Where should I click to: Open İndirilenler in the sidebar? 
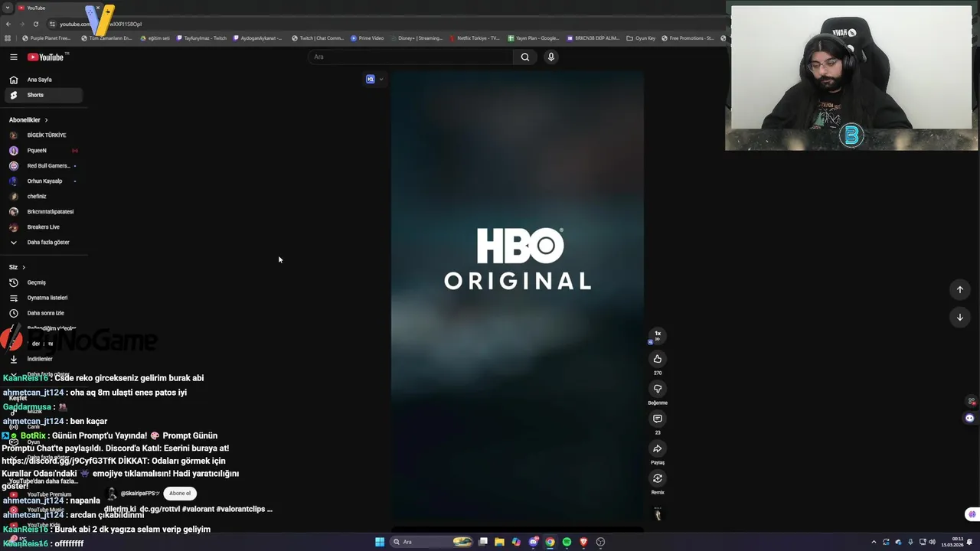pos(43,359)
